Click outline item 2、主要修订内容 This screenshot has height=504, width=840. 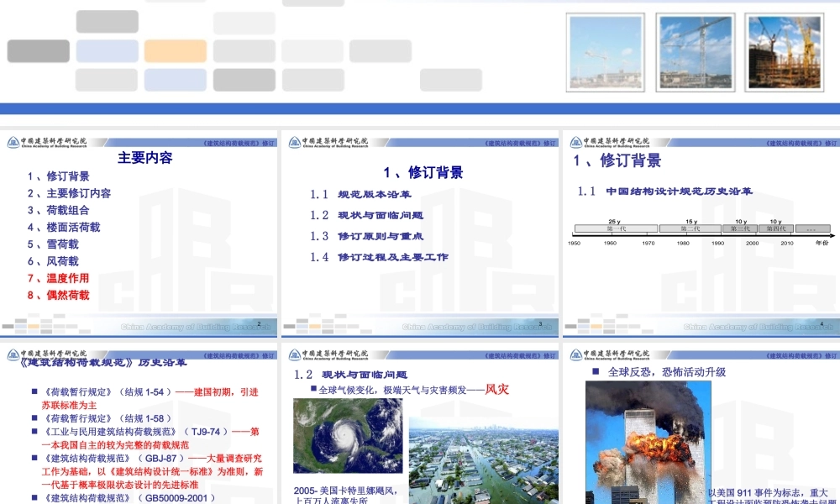(69, 193)
